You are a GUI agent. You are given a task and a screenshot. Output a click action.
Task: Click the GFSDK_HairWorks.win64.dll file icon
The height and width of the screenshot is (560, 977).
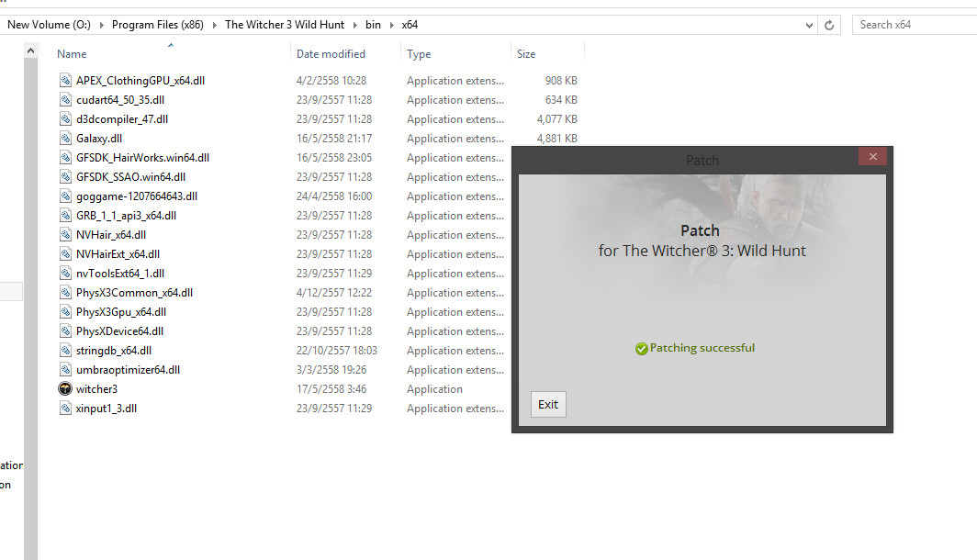pos(65,158)
